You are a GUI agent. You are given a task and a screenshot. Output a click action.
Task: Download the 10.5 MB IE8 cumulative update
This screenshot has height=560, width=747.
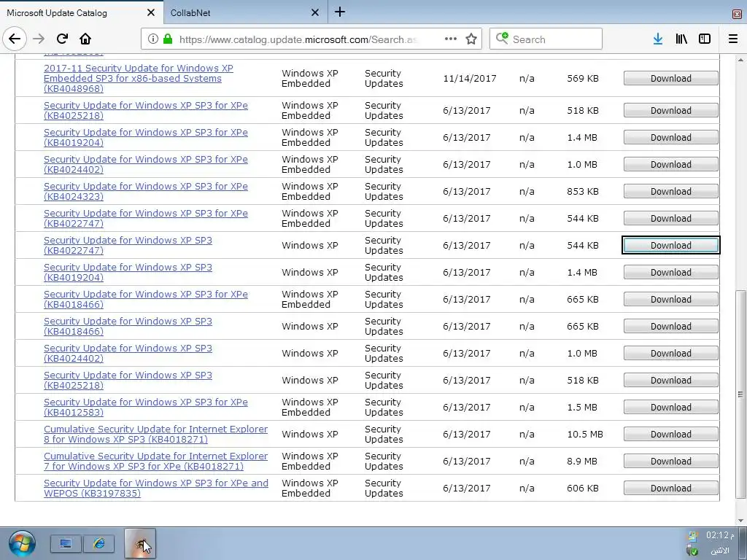tap(671, 435)
